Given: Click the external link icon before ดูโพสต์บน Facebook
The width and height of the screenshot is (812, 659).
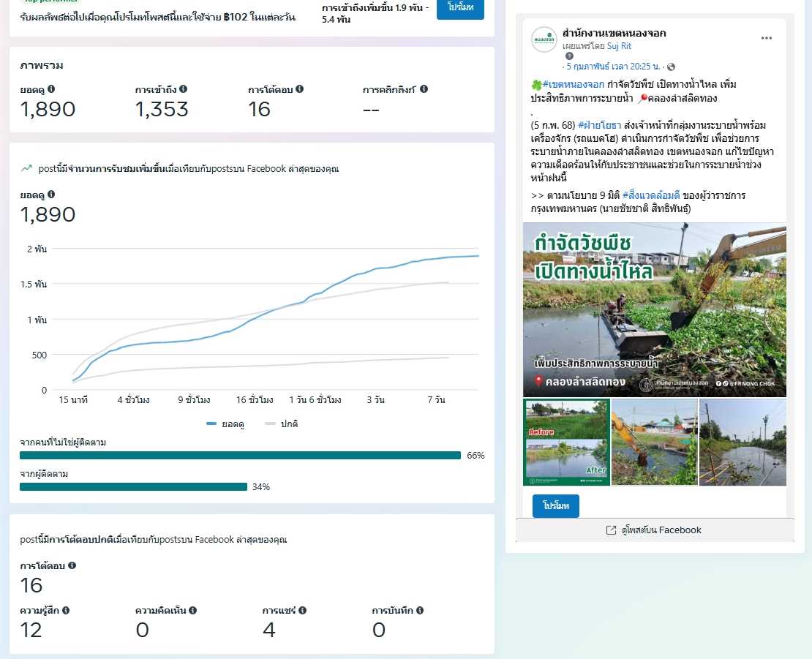Looking at the screenshot, I should coord(611,530).
